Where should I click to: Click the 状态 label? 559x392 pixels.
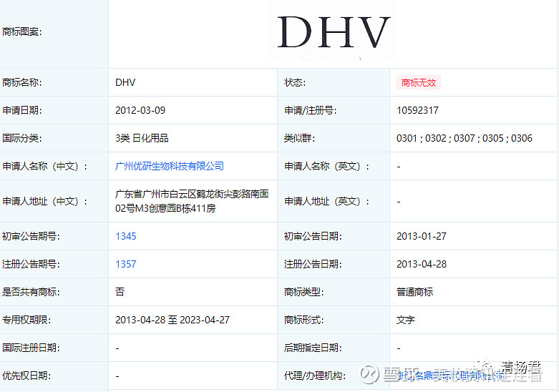click(295, 83)
